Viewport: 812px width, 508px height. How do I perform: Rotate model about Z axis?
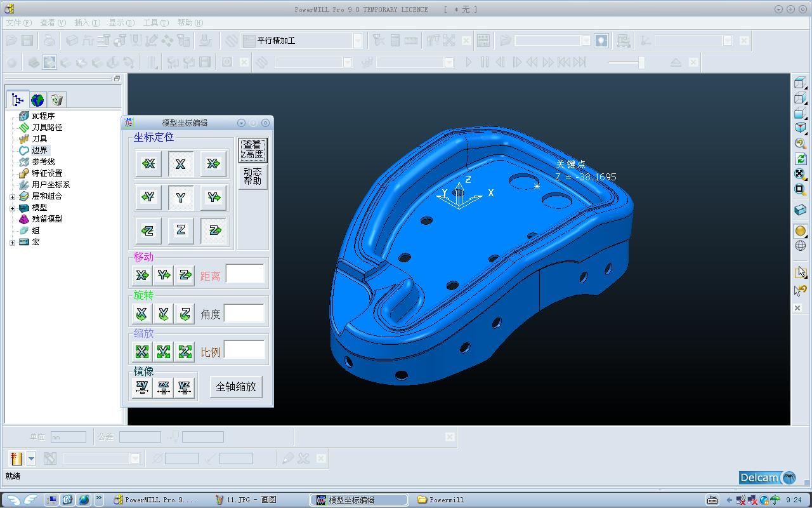pos(185,313)
